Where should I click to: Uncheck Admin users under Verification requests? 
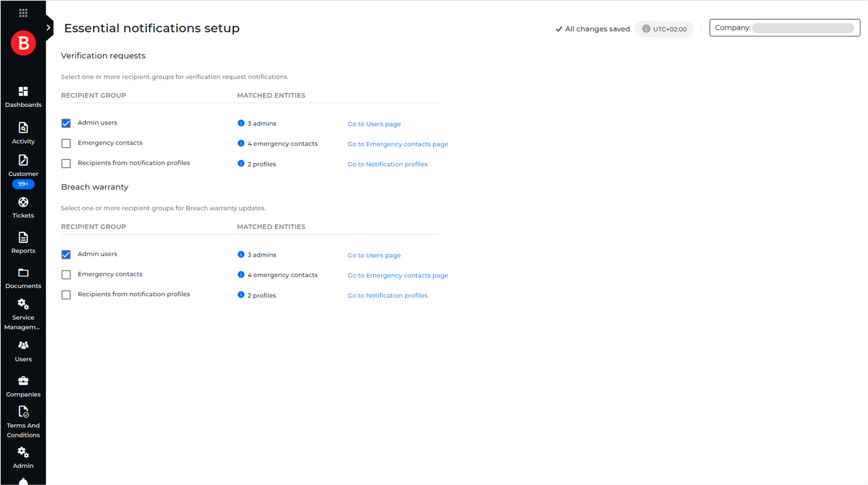tap(66, 123)
